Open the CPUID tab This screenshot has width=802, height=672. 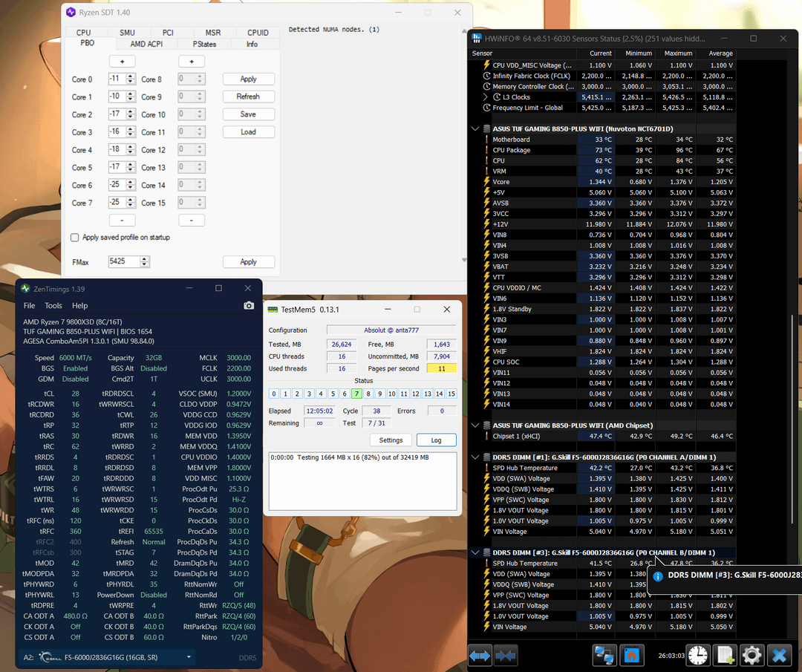coord(258,32)
